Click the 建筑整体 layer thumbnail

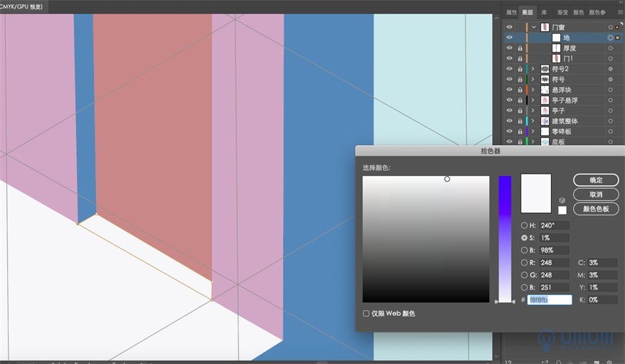[x=545, y=121]
